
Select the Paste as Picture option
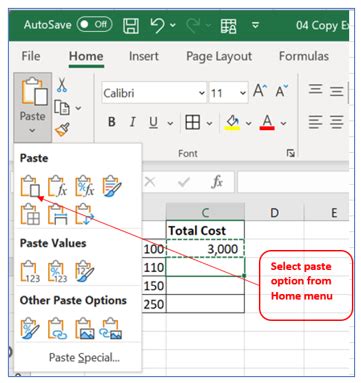[x=85, y=328]
